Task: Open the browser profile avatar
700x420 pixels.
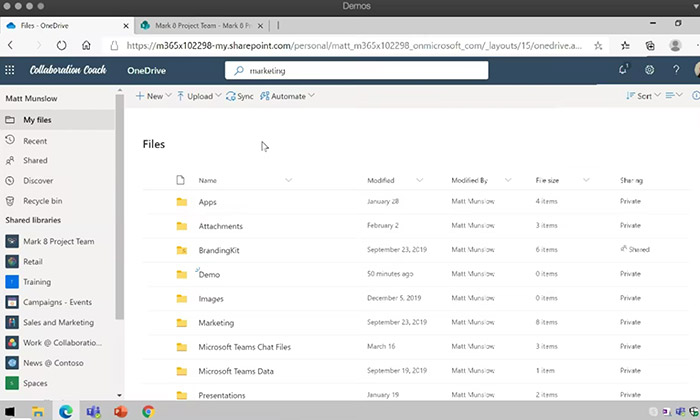Action: tap(675, 45)
